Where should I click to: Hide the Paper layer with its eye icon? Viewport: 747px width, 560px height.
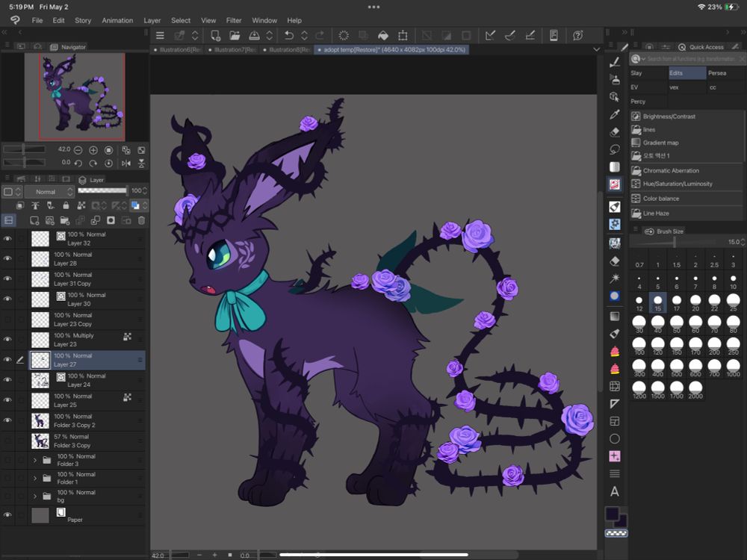click(7, 514)
